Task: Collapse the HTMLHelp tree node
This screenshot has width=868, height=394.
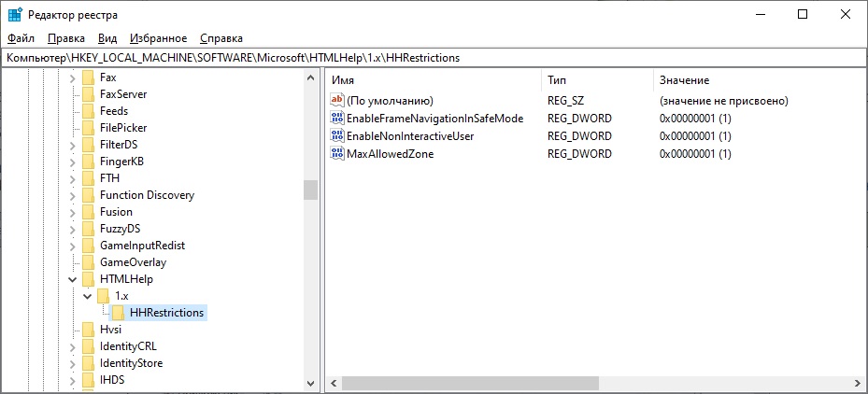Action: coord(73,279)
